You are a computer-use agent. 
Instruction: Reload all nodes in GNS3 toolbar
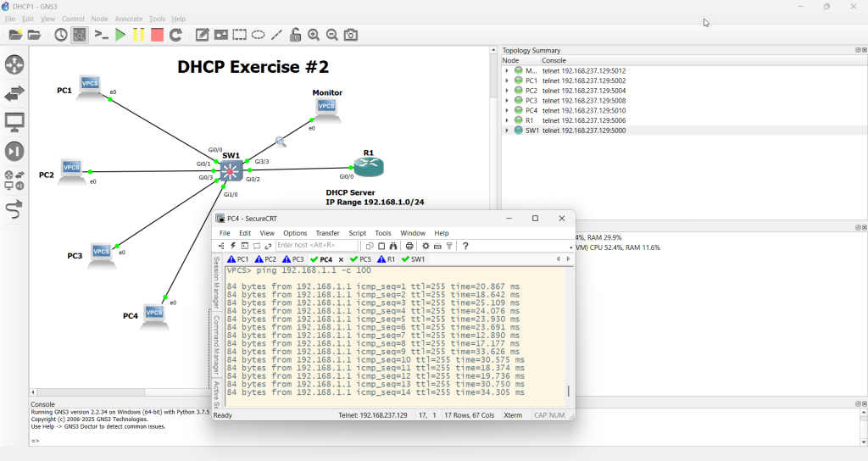175,35
